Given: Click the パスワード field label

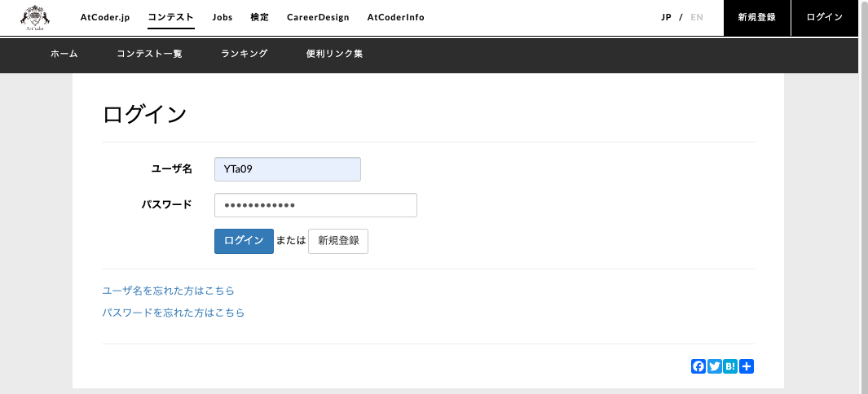Looking at the screenshot, I should 166,204.
